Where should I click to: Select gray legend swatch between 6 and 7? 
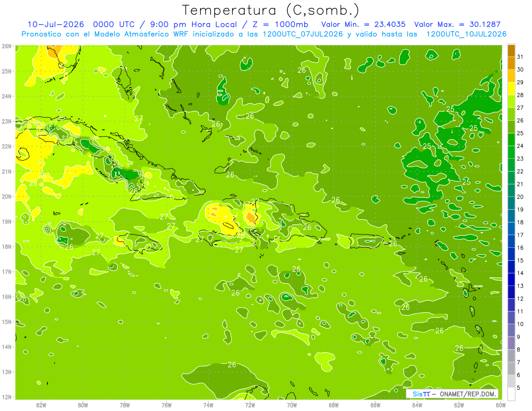point(512,368)
